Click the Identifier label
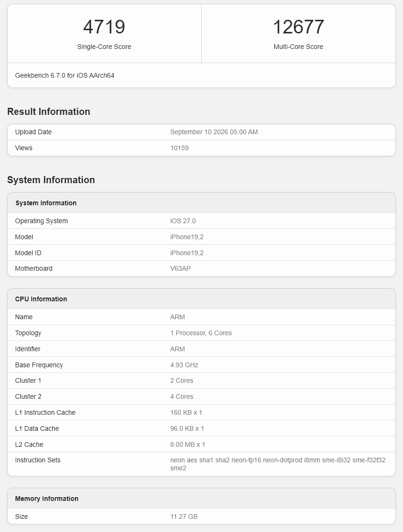Viewport: 403px width, 532px height. pos(27,349)
